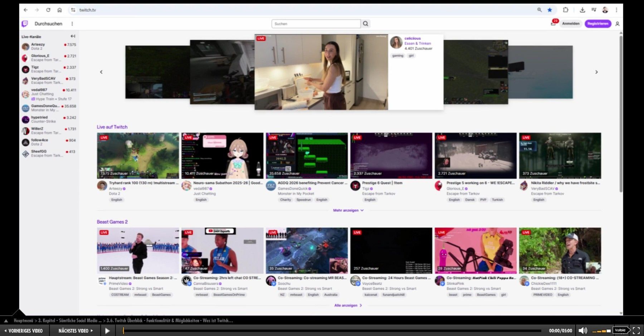The image size is (644, 336).
Task: Go to Nächstes Video
Action: [75, 331]
